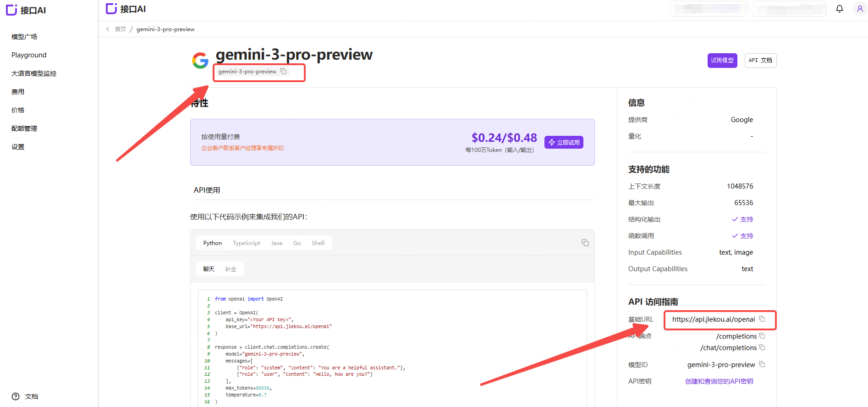This screenshot has width=868, height=407.
Task: Switch to the TypeScript code tab
Action: click(247, 243)
